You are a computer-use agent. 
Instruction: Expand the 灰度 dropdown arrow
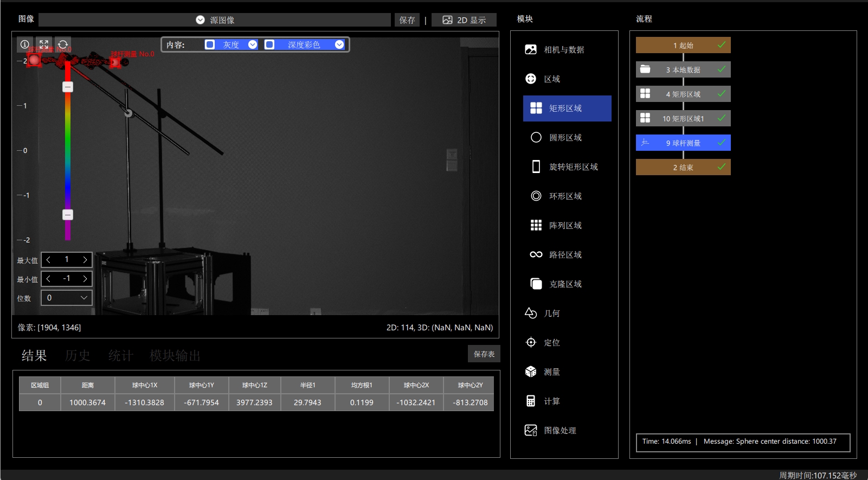click(253, 44)
